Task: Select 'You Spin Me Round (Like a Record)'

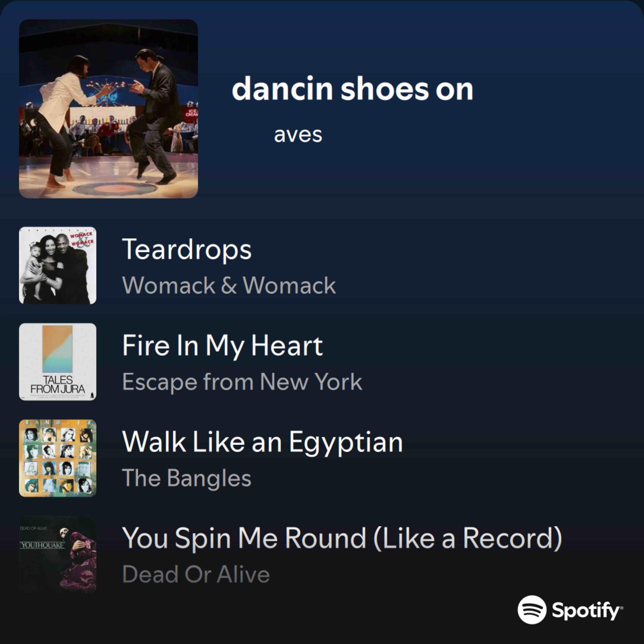Action: click(x=342, y=538)
